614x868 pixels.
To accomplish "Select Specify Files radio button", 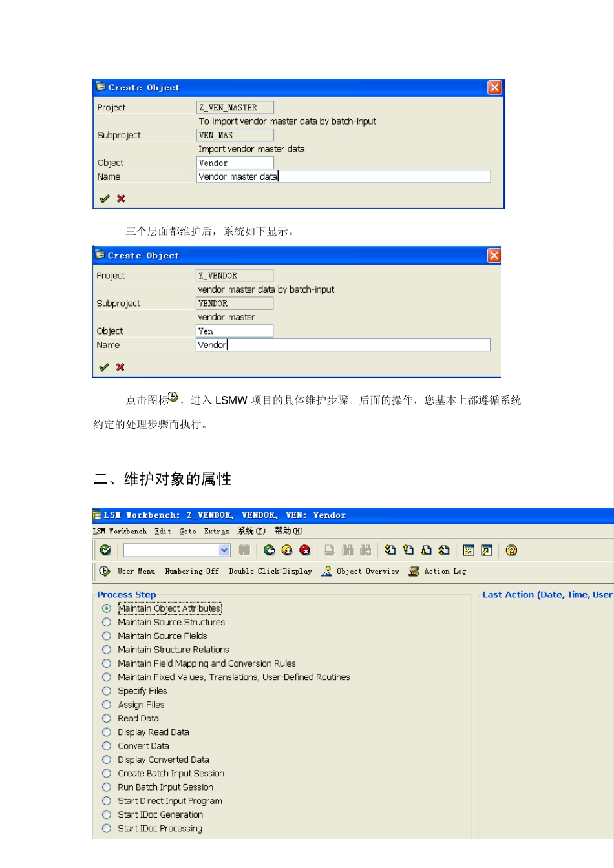I will 107,691.
